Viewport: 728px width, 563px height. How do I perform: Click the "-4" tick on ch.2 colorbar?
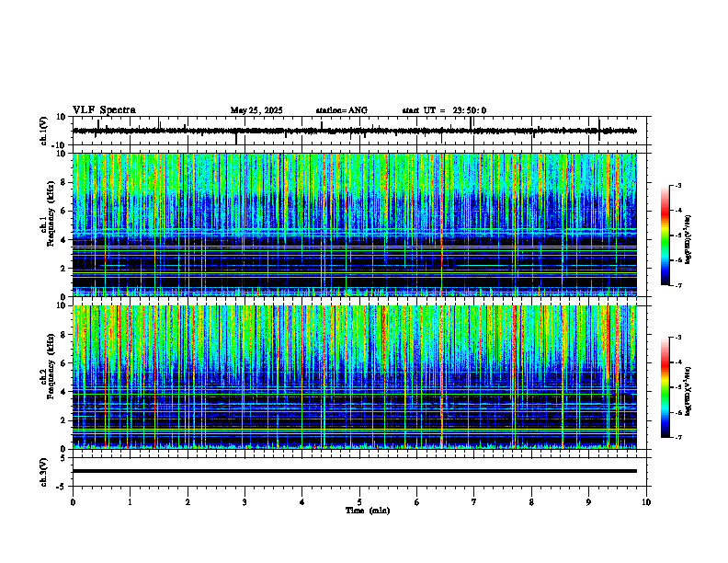pos(678,362)
